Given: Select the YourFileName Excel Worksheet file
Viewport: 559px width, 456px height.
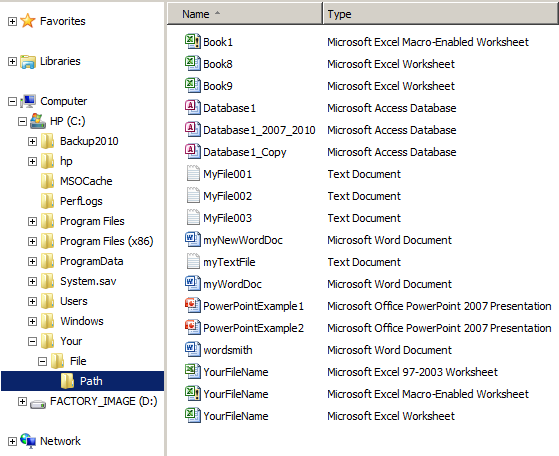Looking at the screenshot, I should [236, 416].
